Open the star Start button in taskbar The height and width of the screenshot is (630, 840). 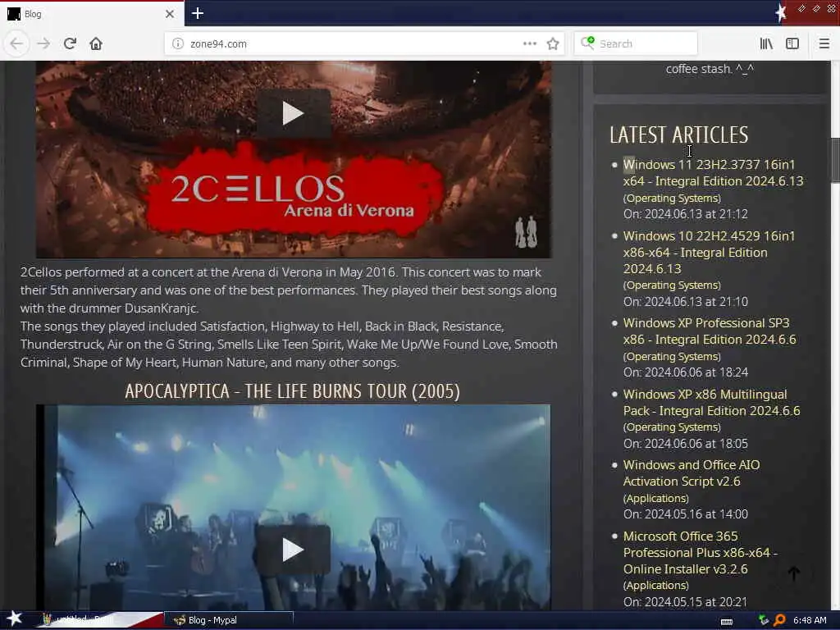(14, 619)
